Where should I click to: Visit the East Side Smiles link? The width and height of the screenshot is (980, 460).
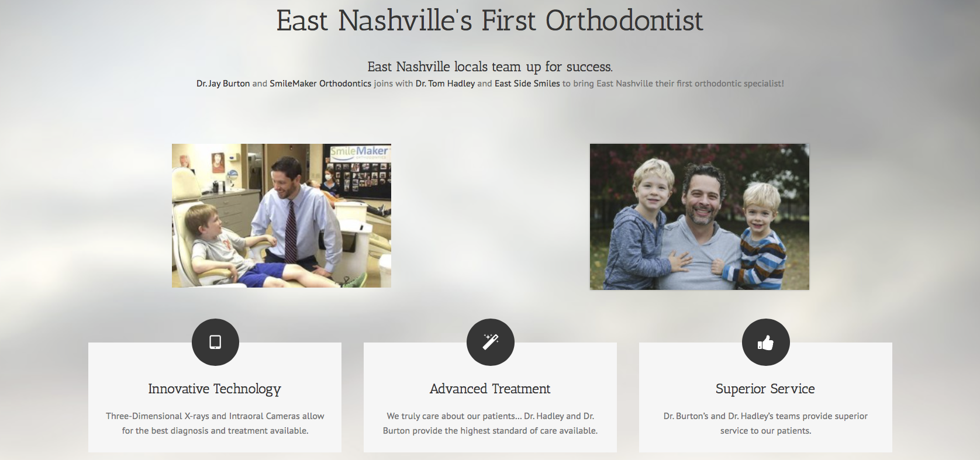pyautogui.click(x=527, y=84)
